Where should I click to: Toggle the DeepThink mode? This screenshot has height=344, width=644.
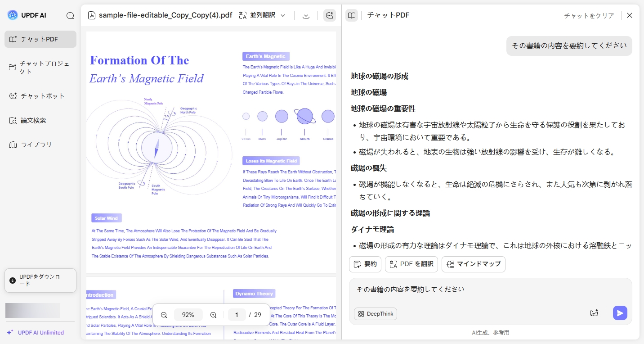376,314
